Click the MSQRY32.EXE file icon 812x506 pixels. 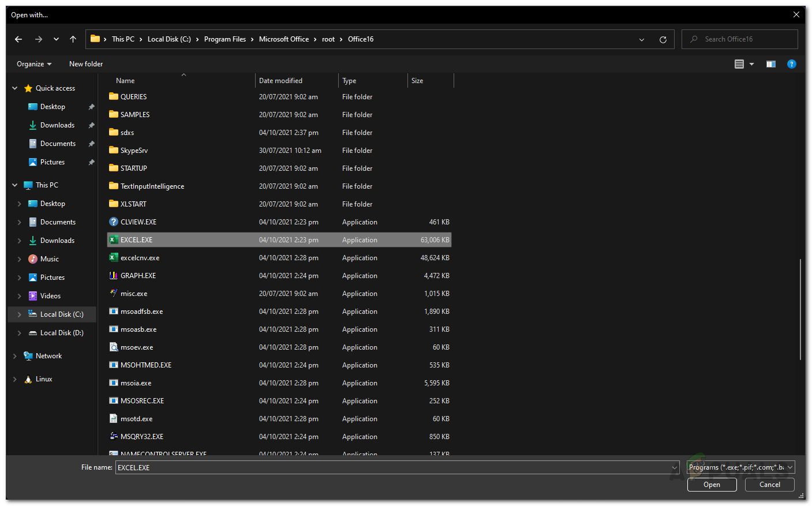point(114,437)
